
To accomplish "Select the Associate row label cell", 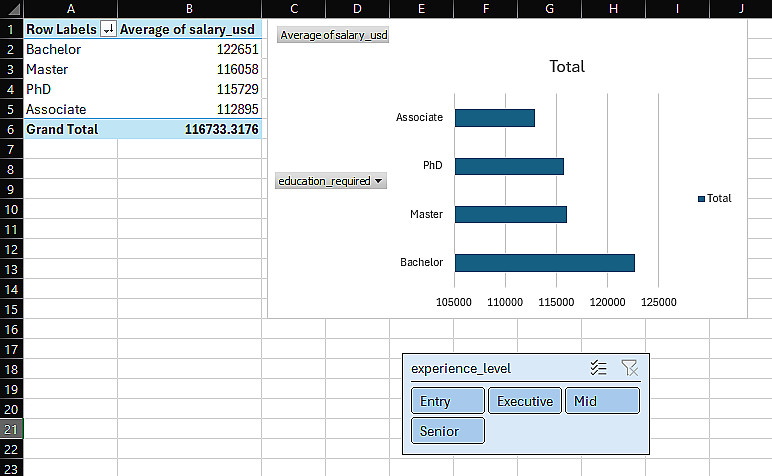I will tap(70, 109).
